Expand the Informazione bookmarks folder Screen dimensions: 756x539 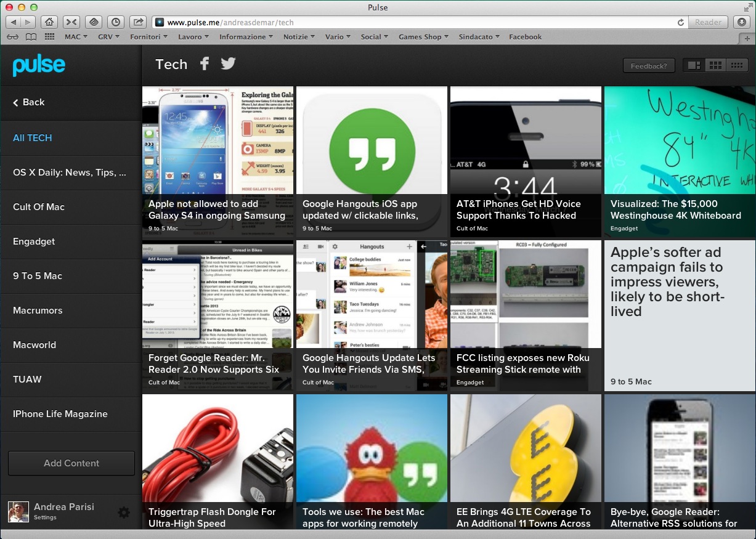(247, 37)
